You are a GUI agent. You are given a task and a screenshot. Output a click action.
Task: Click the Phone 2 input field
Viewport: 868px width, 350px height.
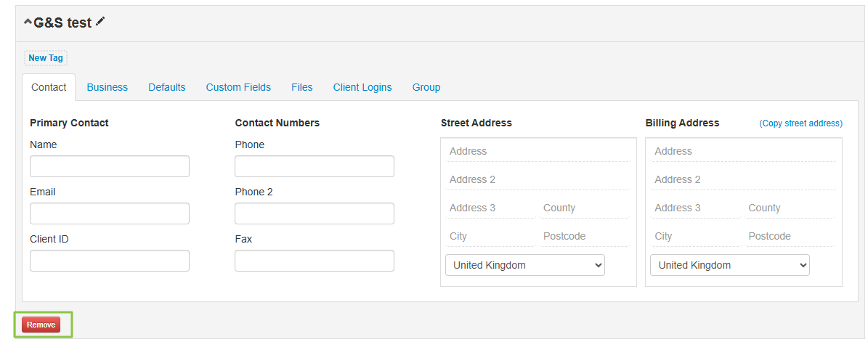point(314,213)
